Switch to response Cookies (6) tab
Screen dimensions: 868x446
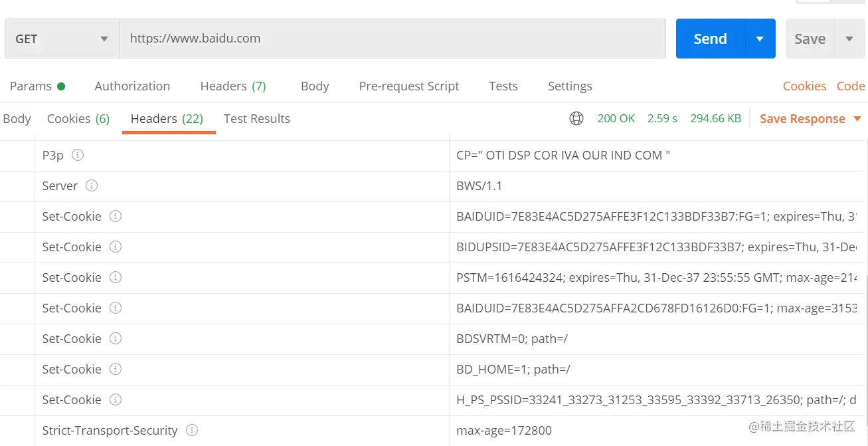(78, 118)
